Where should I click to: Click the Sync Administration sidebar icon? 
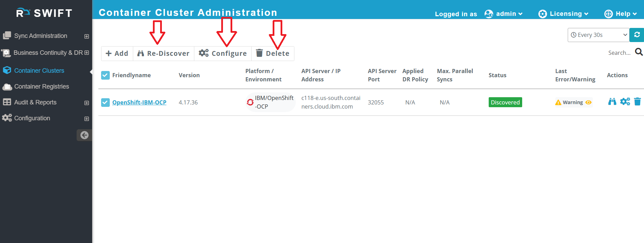coord(7,36)
